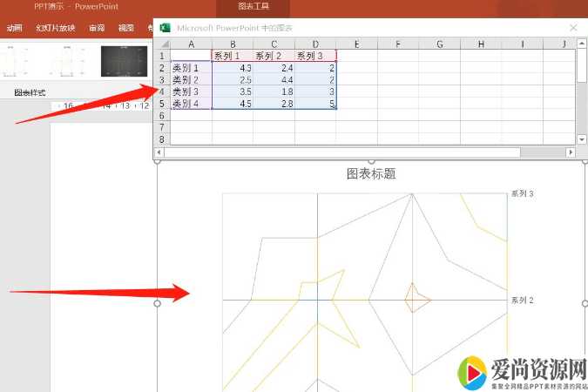The height and width of the screenshot is (392, 588).
Task: Click the Excel icon in data window title
Action: click(166, 28)
